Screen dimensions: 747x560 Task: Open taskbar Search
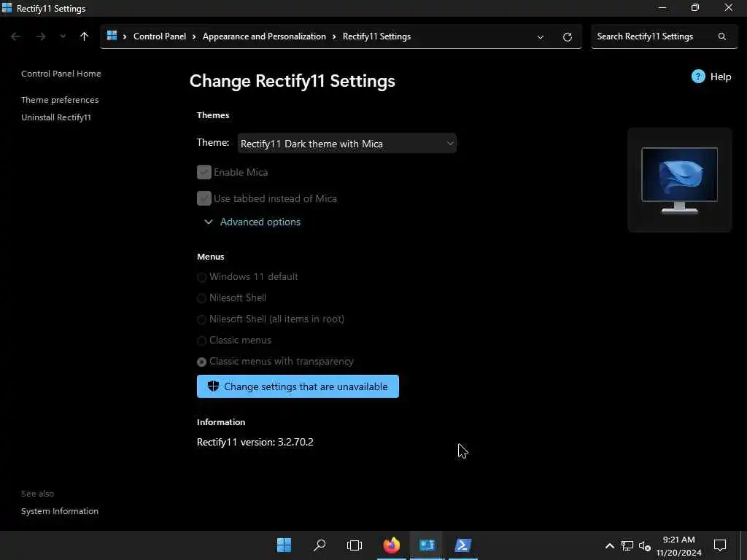coord(320,545)
